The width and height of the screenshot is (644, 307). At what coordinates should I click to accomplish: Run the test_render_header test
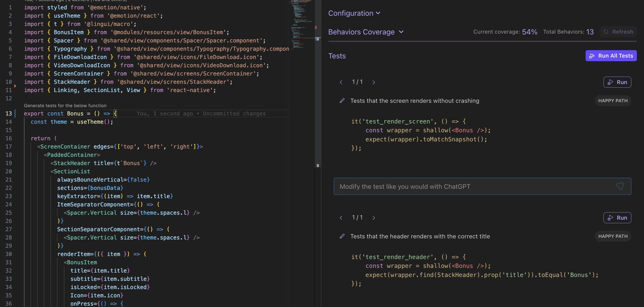pos(617,218)
